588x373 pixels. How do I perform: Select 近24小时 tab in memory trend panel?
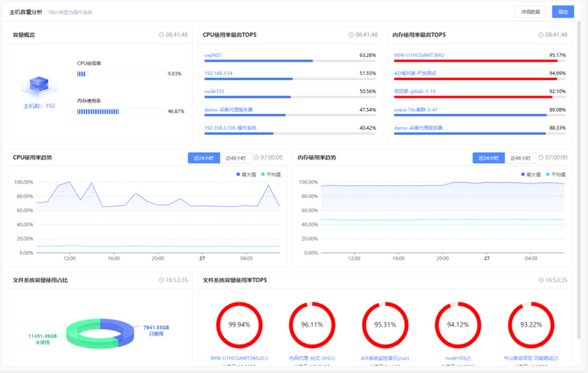click(x=489, y=158)
